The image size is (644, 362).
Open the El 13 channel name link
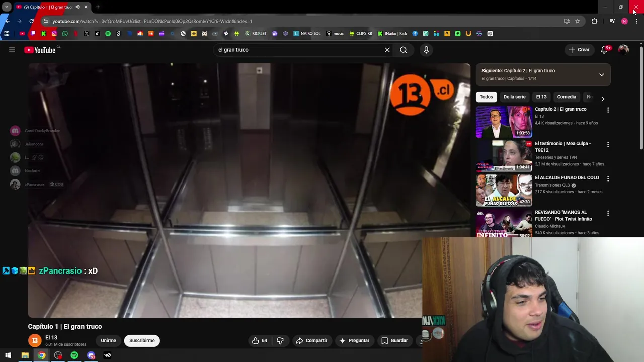(x=51, y=338)
